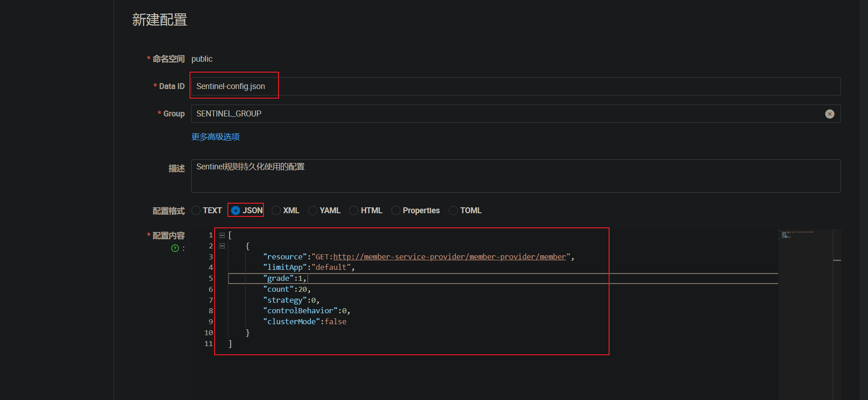Select the JSON format radio button
This screenshot has height=400, width=868.
point(236,211)
